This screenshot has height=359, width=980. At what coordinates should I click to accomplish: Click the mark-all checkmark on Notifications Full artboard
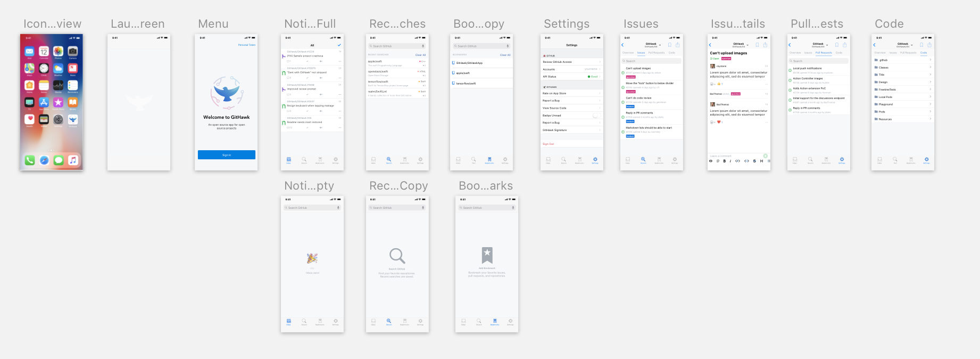pyautogui.click(x=339, y=45)
